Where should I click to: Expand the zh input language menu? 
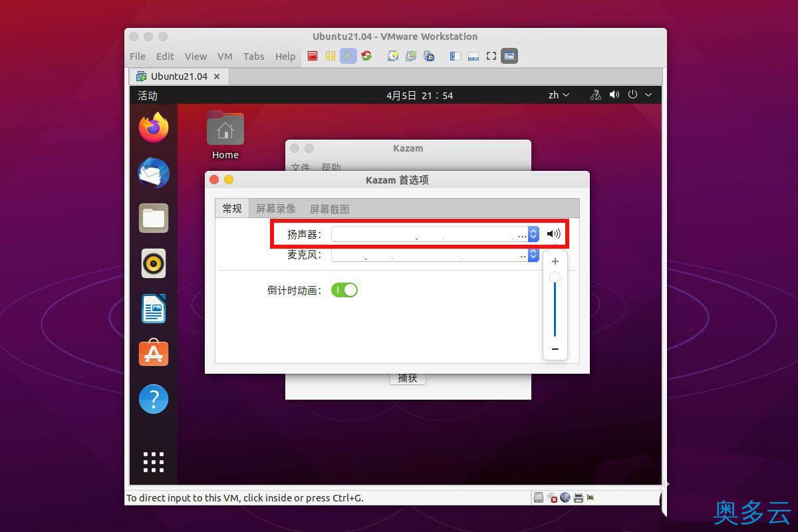558,94
